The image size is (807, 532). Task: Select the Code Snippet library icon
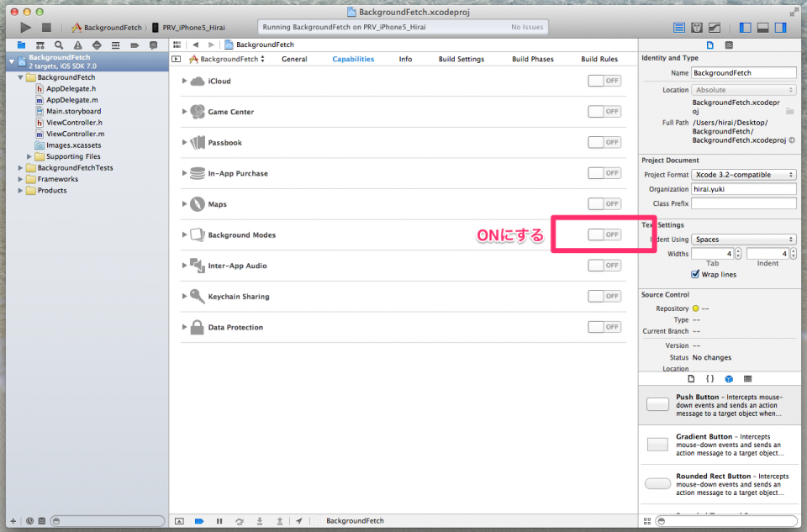[x=710, y=379]
